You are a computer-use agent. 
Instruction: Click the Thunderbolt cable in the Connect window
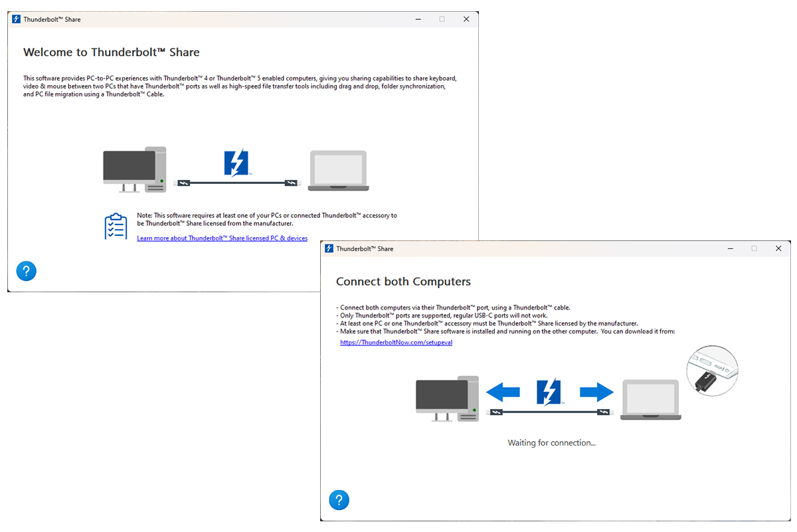tap(549, 412)
